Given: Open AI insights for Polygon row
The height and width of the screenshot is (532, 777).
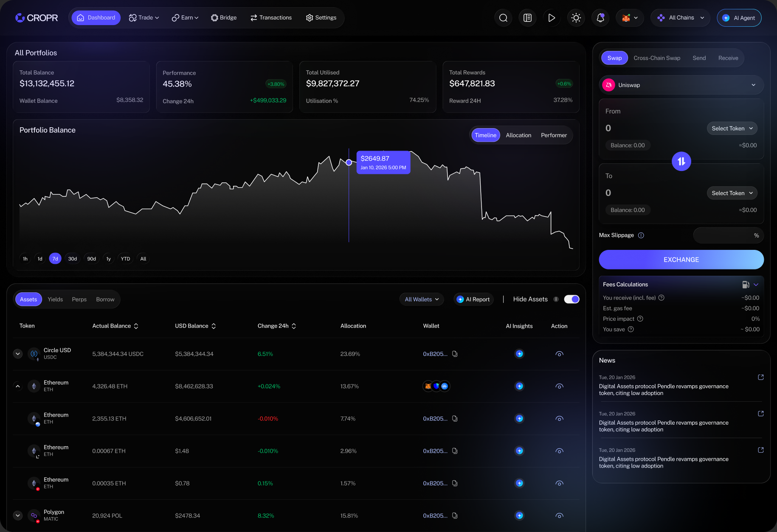Looking at the screenshot, I should coord(519,515).
